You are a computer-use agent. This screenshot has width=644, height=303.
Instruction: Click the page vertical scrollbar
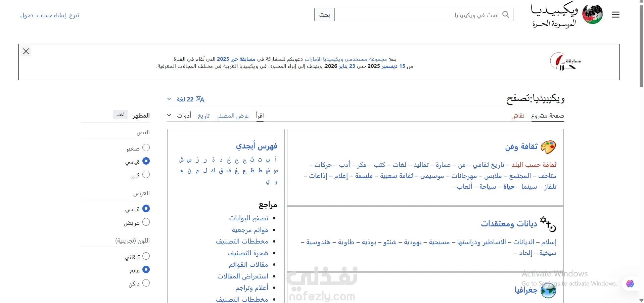coord(641,47)
